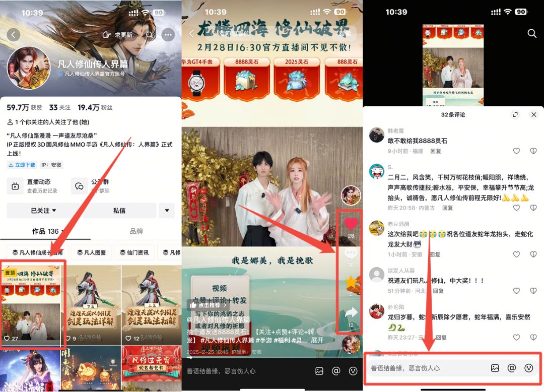Like 淡定人从容's comment
This screenshot has width=544, height=392.
coord(517,291)
